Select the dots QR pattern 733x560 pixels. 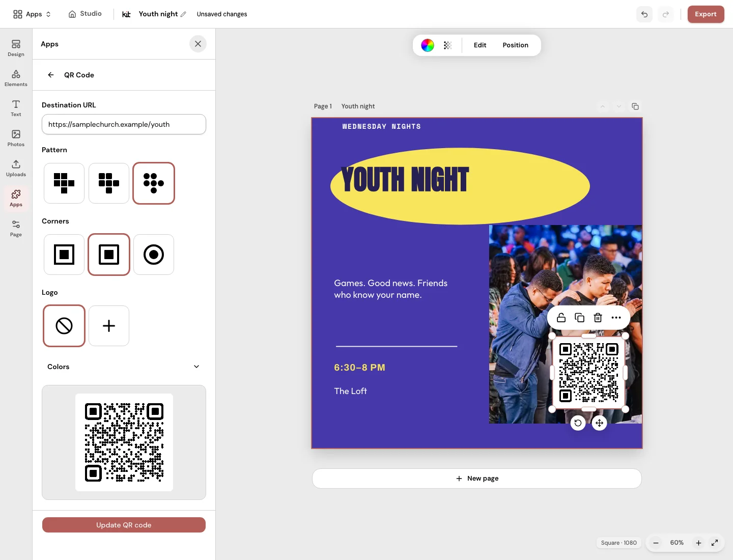coord(154,183)
